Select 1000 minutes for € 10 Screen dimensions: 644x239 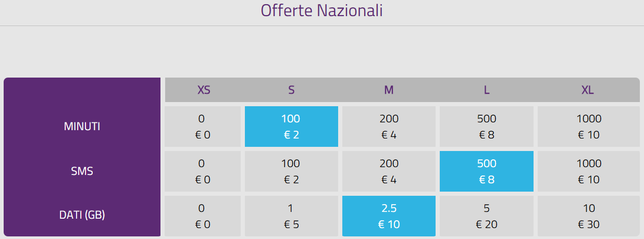588,127
